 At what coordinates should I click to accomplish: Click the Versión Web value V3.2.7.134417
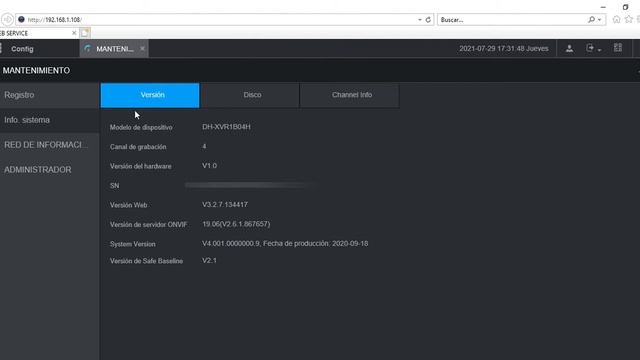coord(225,204)
